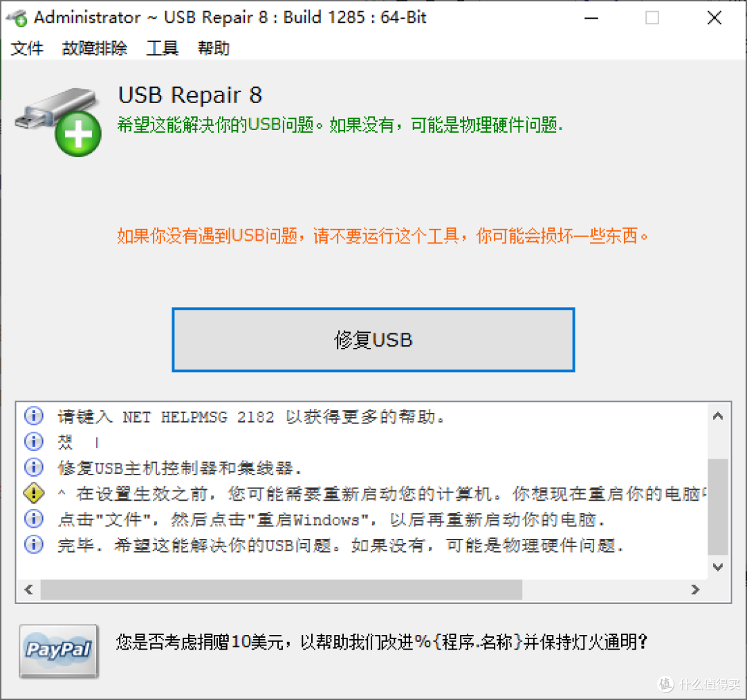Click info icon next to 修复USB主机控制器和集线器 line

pos(33,467)
